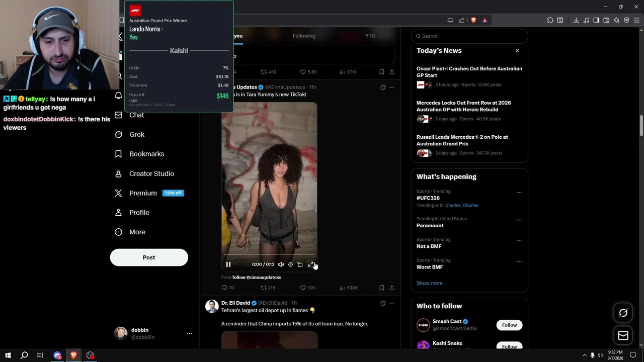Image resolution: width=644 pixels, height=362 pixels.
Task: Open Brave playlist music note icon
Action: (x=586, y=20)
